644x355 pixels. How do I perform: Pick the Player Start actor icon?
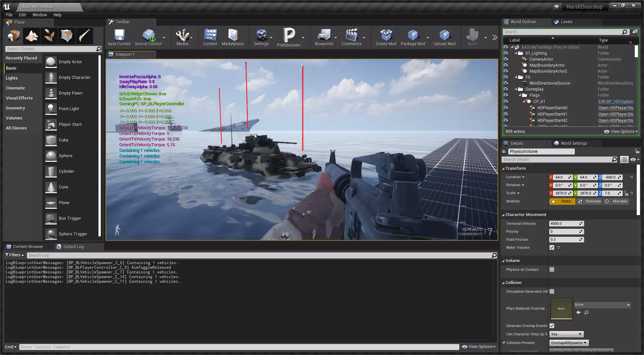pos(51,125)
